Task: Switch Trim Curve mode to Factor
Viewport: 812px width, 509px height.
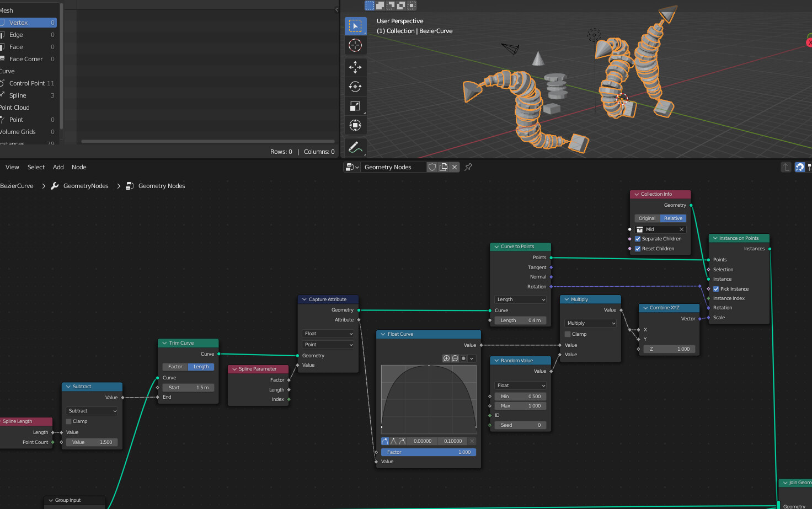Action: coord(175,367)
